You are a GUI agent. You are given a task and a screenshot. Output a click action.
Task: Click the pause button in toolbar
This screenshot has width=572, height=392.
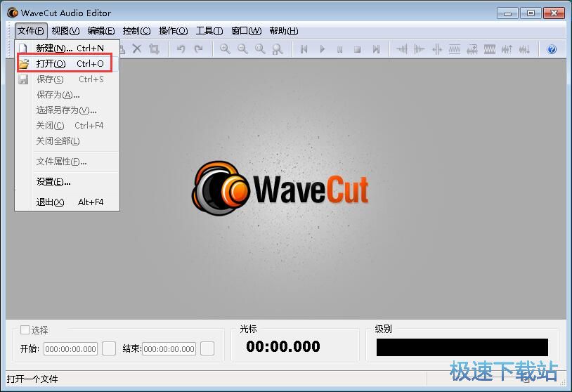[x=339, y=49]
